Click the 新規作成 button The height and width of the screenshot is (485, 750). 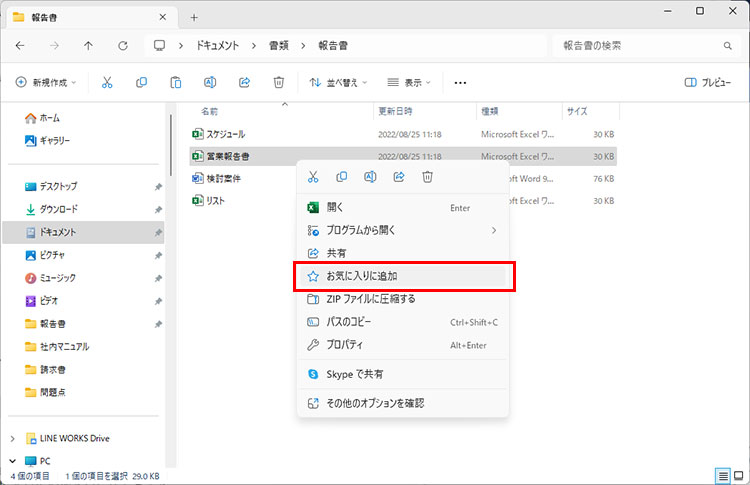point(47,83)
